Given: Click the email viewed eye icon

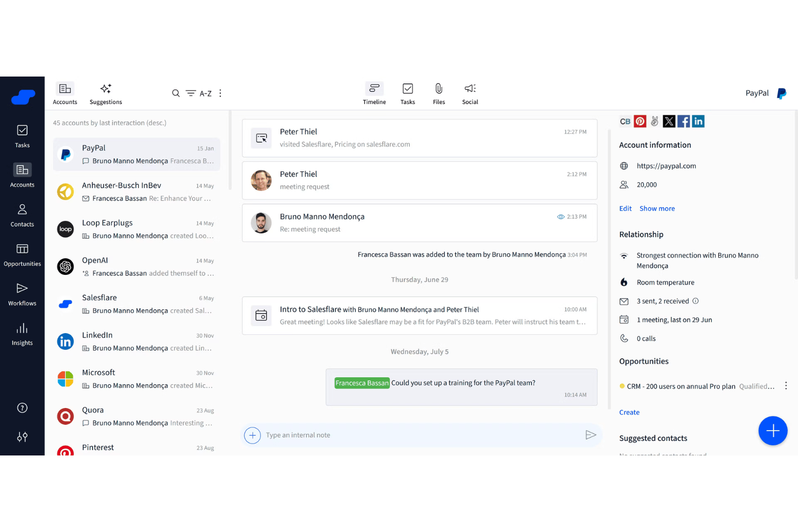Looking at the screenshot, I should 561,217.
